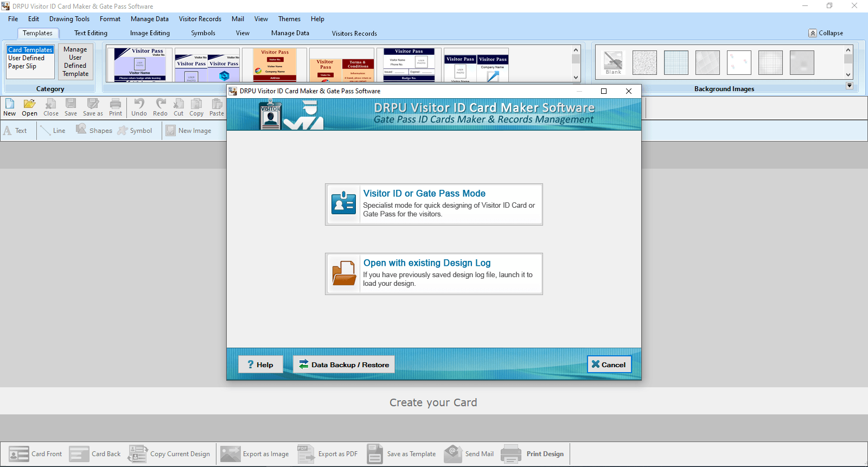Click the Cut toolbar icon
The image size is (868, 467).
[178, 107]
